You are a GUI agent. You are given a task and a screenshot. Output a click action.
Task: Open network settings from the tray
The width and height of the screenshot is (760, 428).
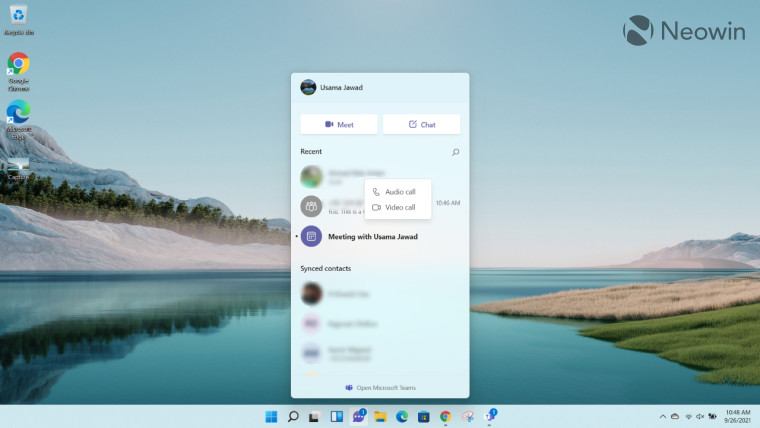click(688, 416)
